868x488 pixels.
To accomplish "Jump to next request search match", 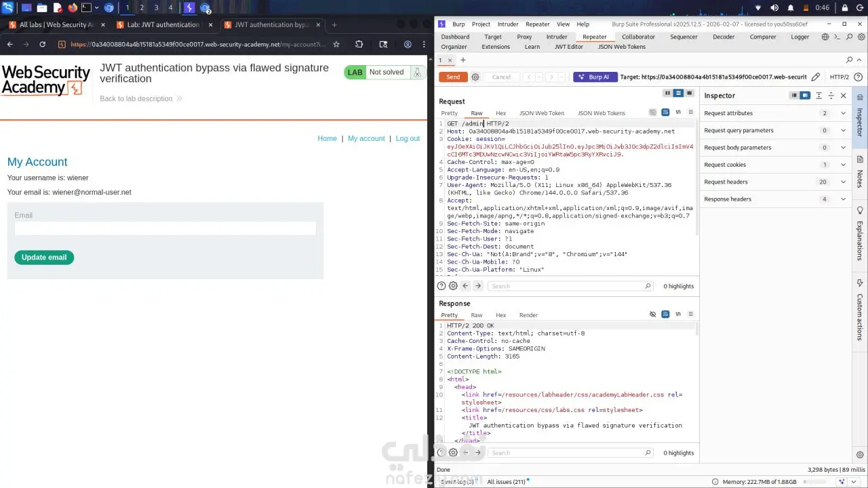I will pos(477,286).
